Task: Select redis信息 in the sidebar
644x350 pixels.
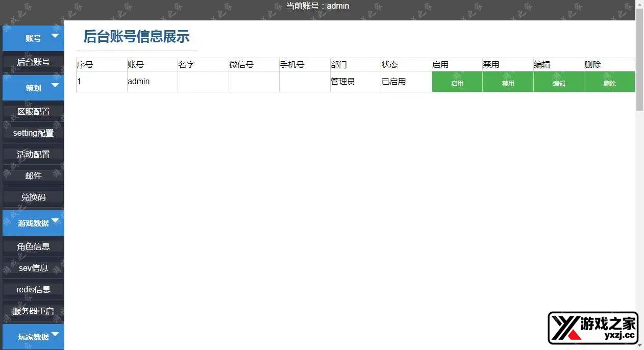Action: (x=34, y=290)
